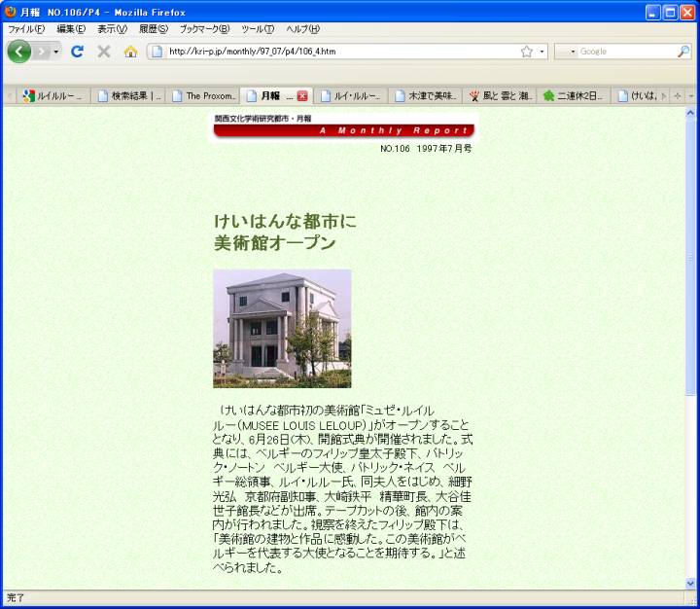
Task: Open the history dropdown beside navigation arrows
Action: point(56,52)
